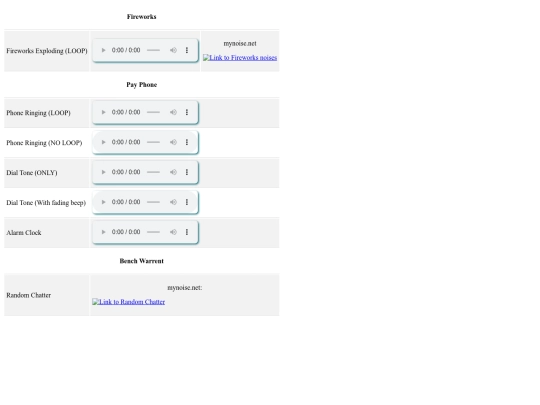Select the Dial Tone (With fading beep) label
The height and width of the screenshot is (405, 540).
[46, 203]
